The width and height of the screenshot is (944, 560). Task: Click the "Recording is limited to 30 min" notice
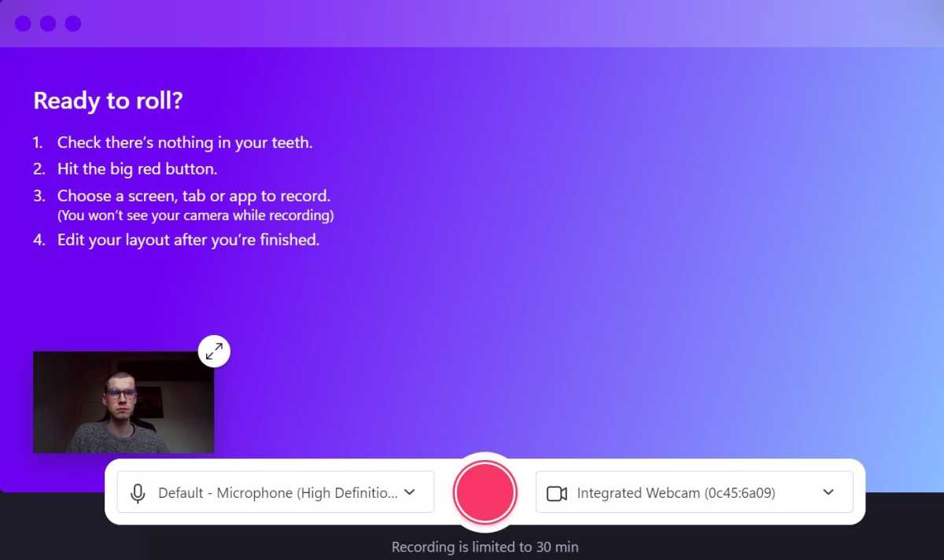click(485, 547)
